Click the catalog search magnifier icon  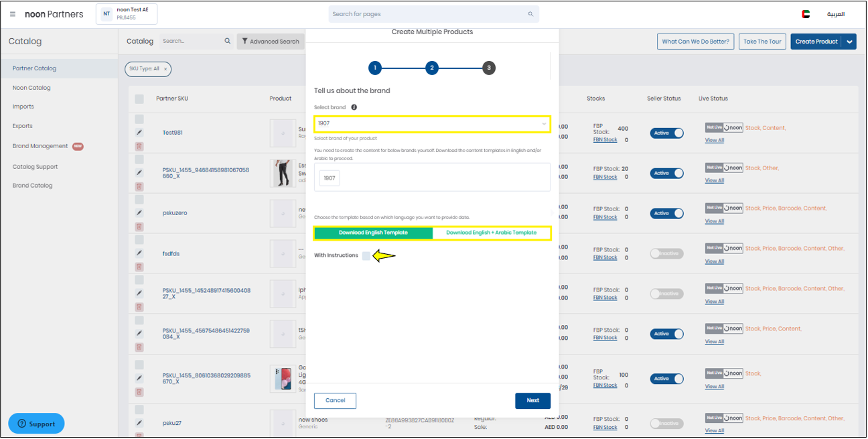(x=228, y=42)
